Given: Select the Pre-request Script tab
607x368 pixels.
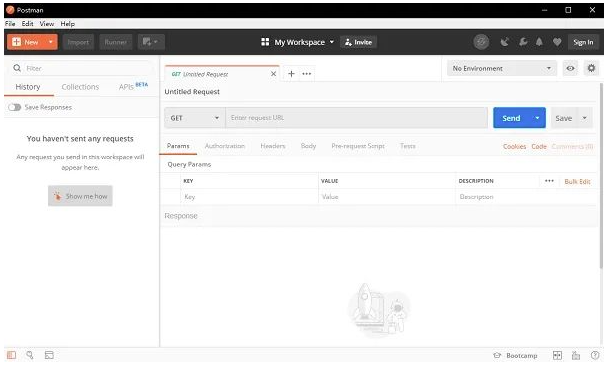Looking at the screenshot, I should click(x=358, y=146).
